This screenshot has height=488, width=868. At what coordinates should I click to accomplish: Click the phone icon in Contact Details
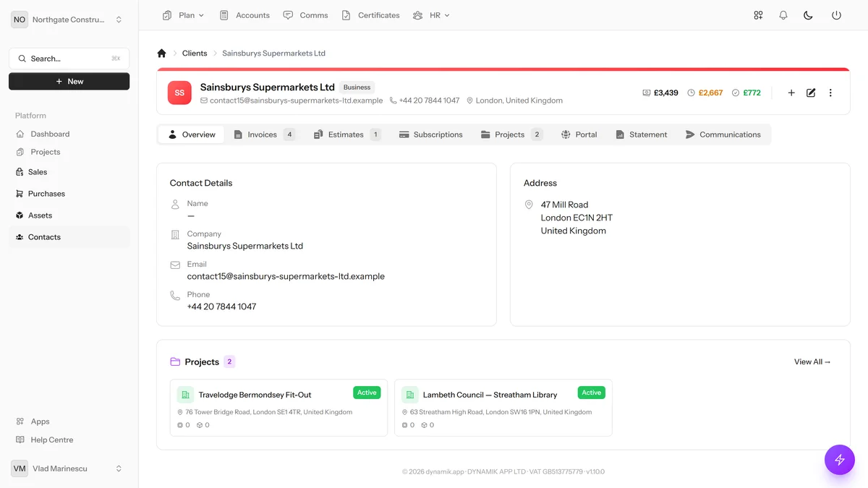coord(175,296)
